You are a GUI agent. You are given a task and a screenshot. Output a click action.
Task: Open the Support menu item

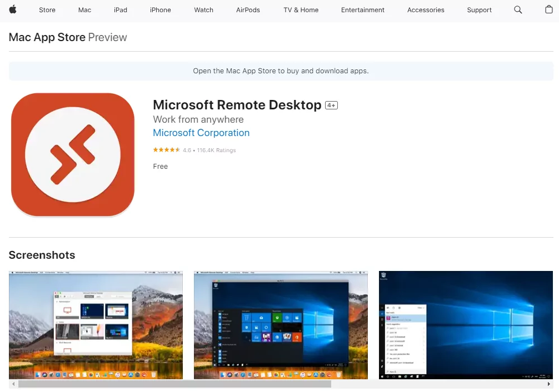click(479, 10)
